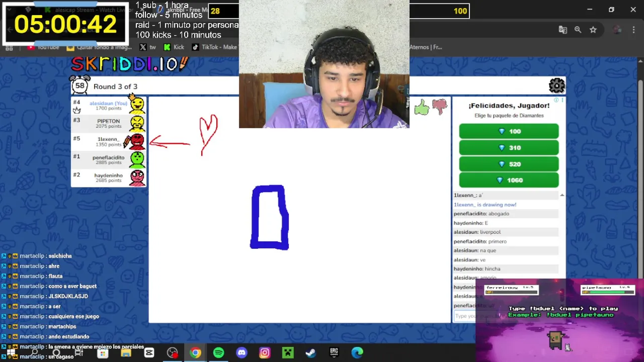644x362 pixels.
Task: Open CapCut from the taskbar
Action: click(x=149, y=352)
